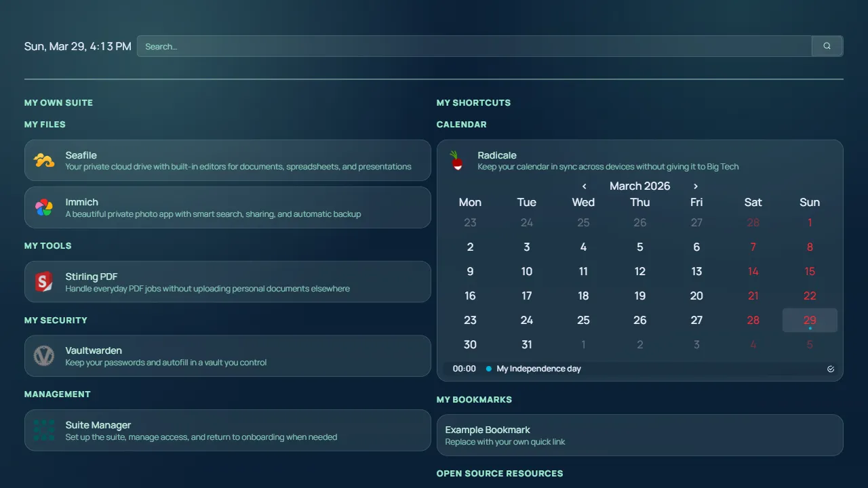The width and height of the screenshot is (868, 488).
Task: Open the Example Bookmark link
Action: pos(488,430)
